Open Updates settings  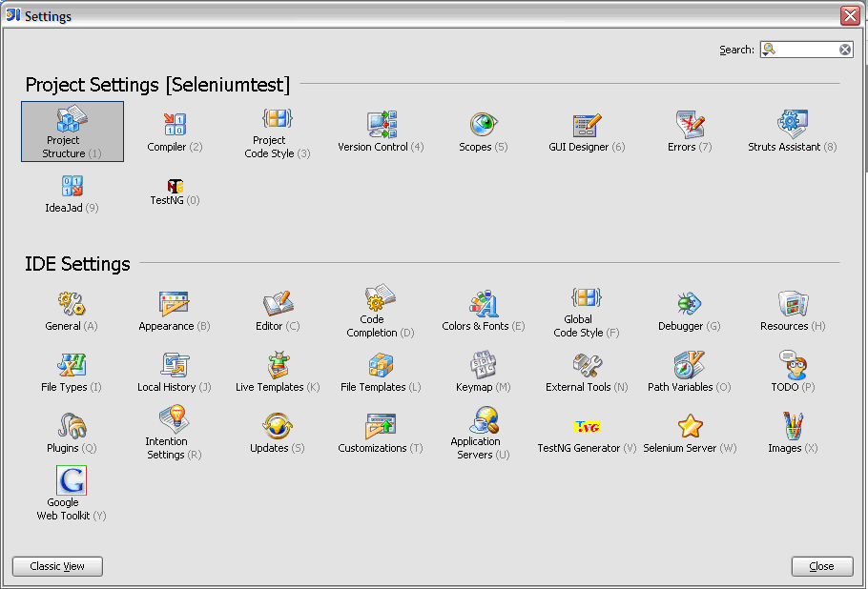(278, 433)
